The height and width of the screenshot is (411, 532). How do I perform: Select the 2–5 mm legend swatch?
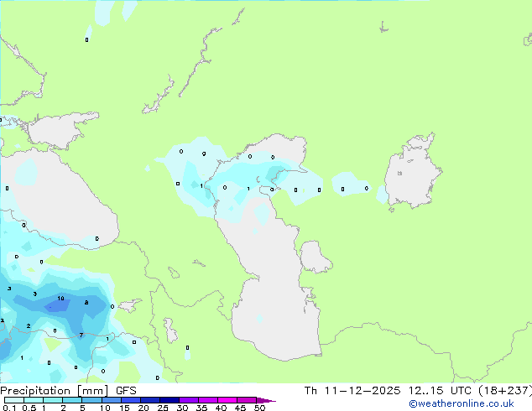point(72,400)
